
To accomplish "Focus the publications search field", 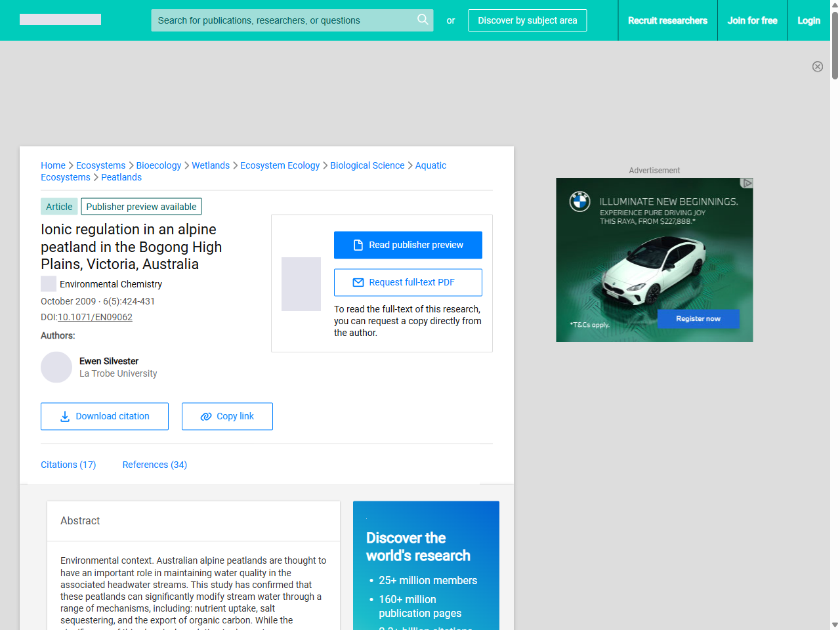I will click(282, 20).
